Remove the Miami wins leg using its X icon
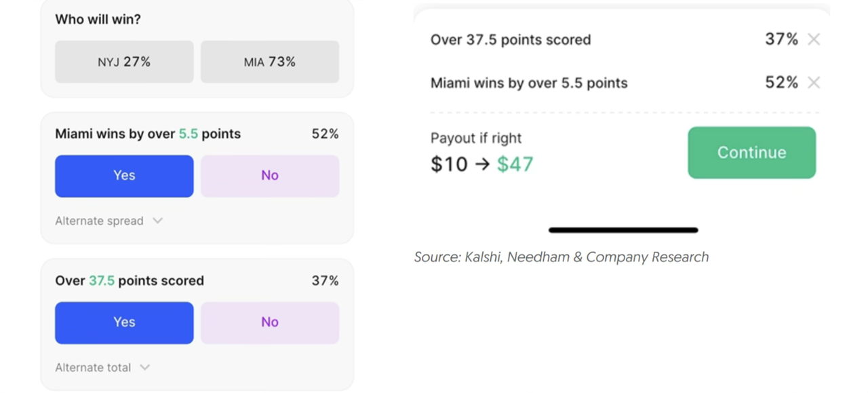 (x=814, y=83)
